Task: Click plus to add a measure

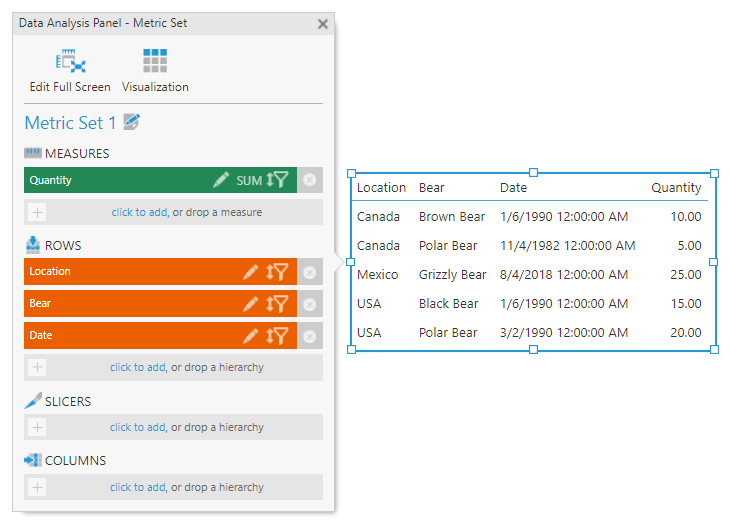Action: (x=37, y=212)
